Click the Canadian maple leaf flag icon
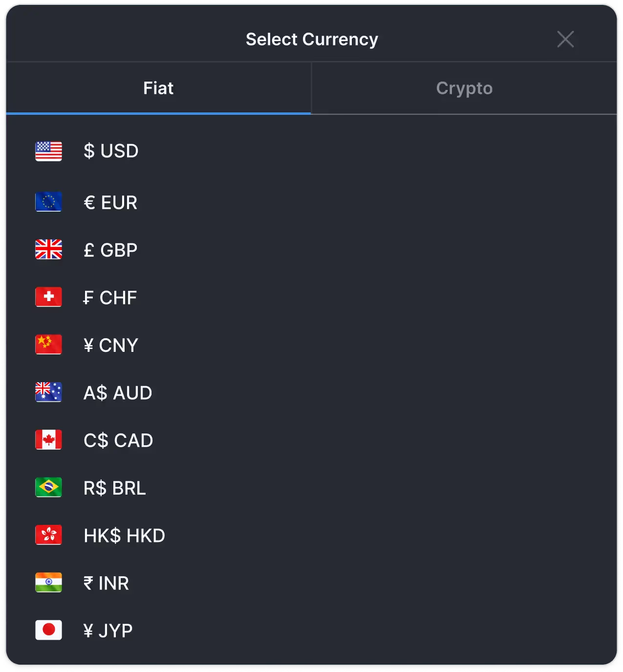The image size is (623, 672). [x=48, y=440]
